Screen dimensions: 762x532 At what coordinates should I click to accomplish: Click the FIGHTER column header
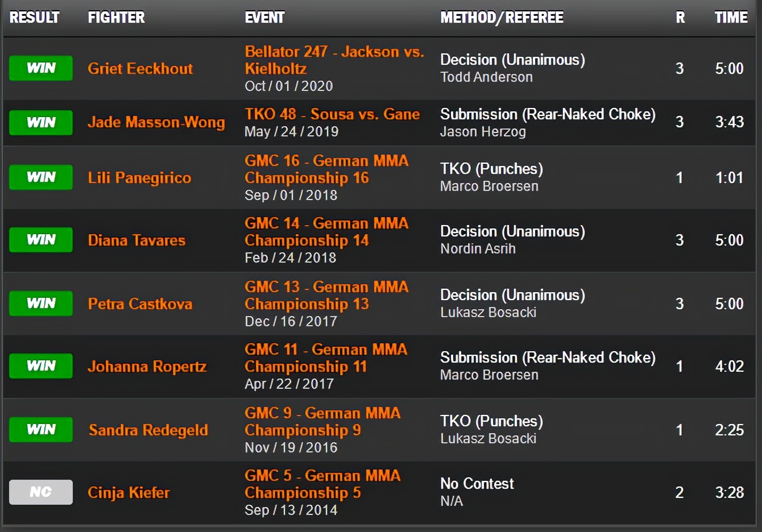116,18
